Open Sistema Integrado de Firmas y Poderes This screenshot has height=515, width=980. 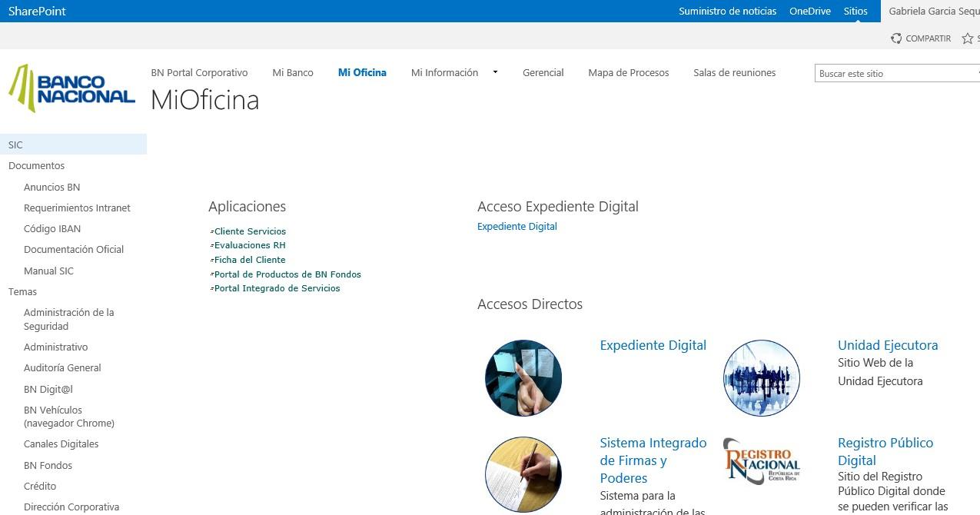[653, 460]
